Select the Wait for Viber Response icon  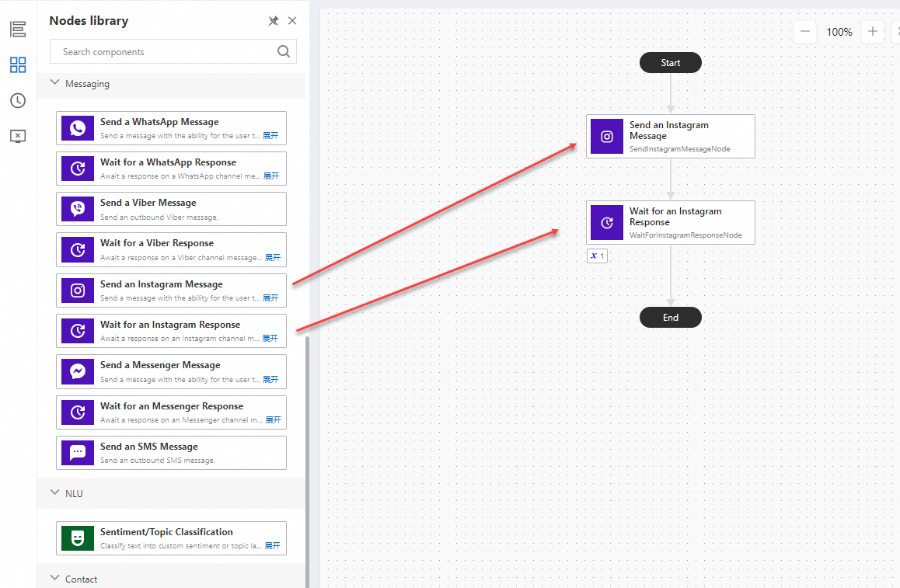[78, 249]
